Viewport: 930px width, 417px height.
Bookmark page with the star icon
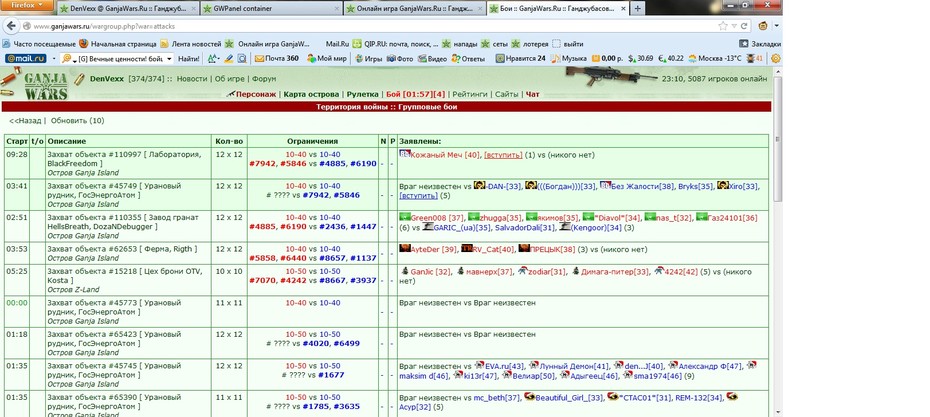(723, 26)
